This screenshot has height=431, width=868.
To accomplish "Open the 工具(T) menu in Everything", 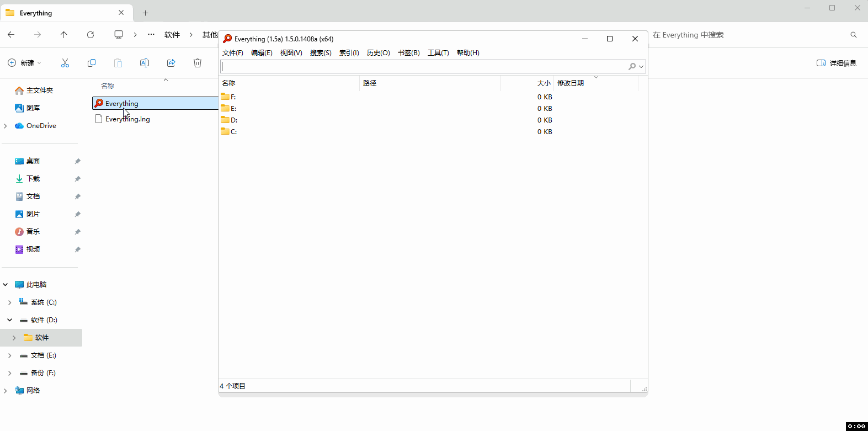I will pos(438,53).
